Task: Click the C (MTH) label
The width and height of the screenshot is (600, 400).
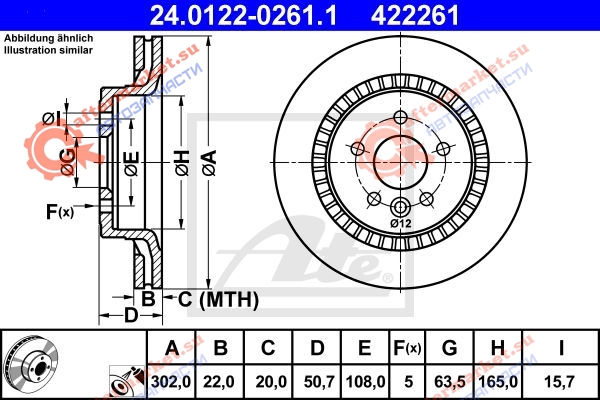Action: [218, 299]
